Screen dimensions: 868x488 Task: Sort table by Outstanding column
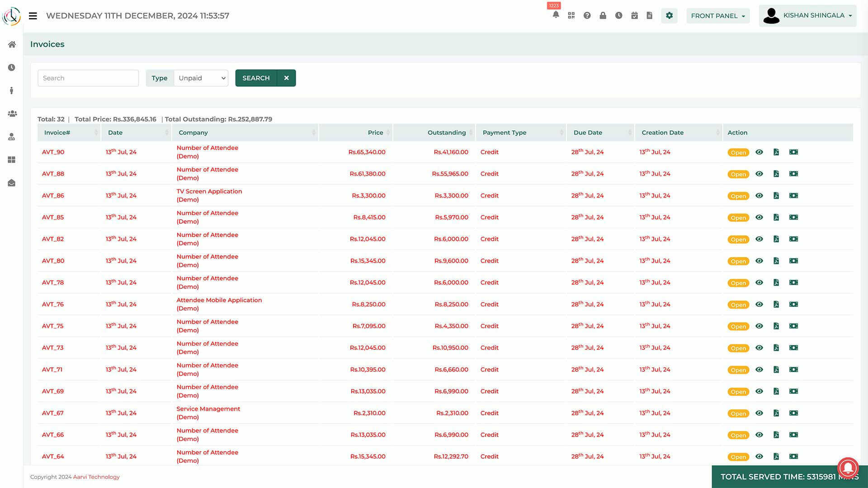pos(446,132)
